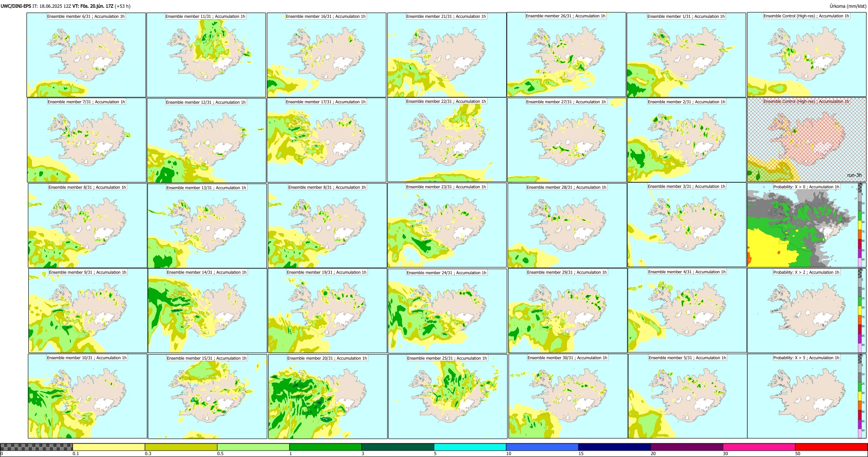
Task: Click the checkered 0 to 0.1 legend swatch
Action: click(x=37, y=447)
